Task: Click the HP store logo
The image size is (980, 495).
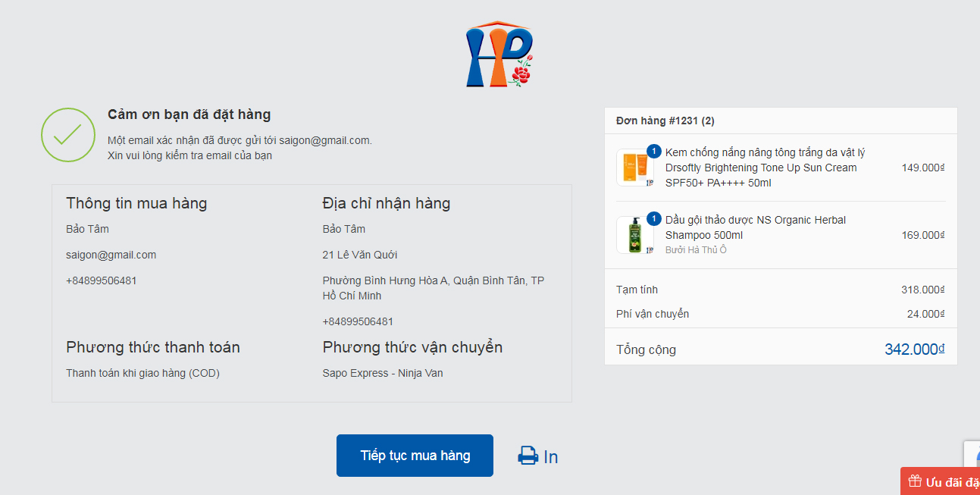Action: point(499,55)
